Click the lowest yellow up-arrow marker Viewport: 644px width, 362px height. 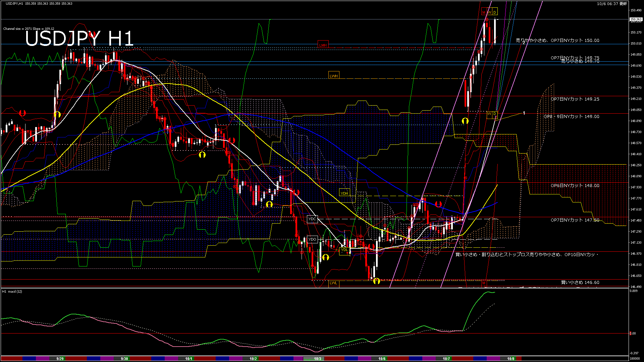click(x=376, y=281)
